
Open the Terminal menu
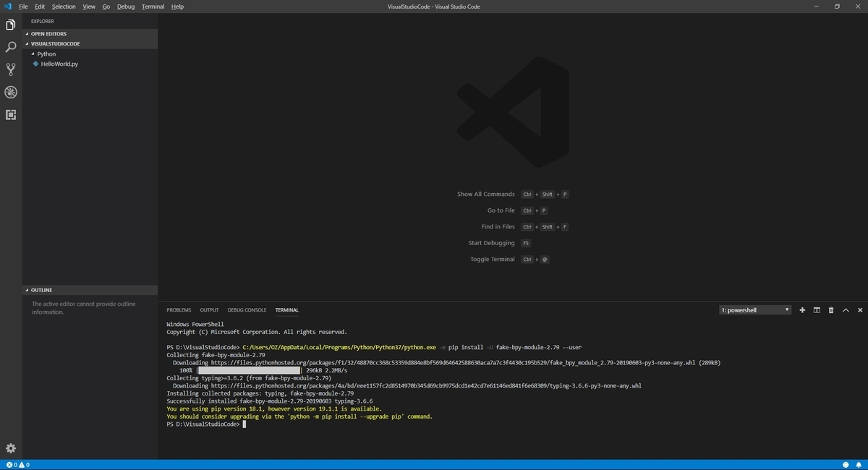click(x=153, y=7)
